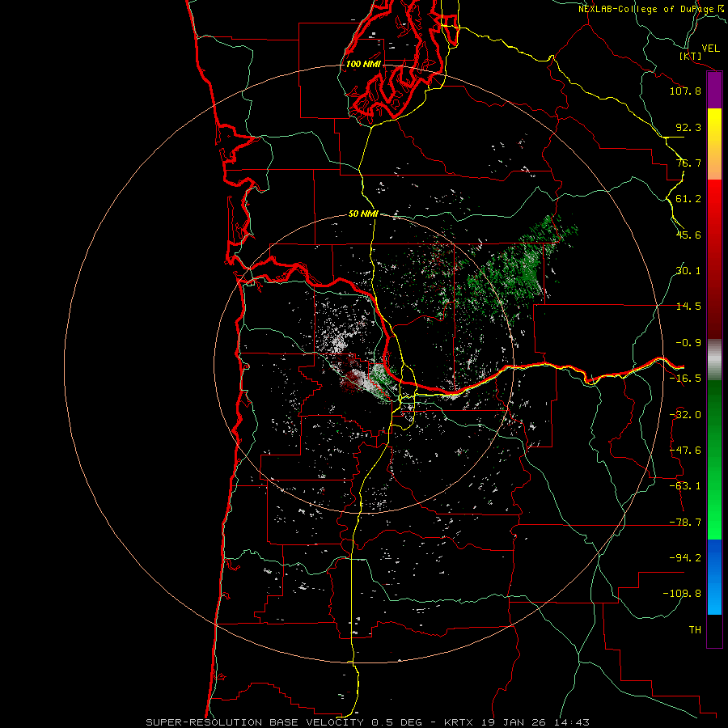Click the light blue segment of the color bar

[x=714, y=596]
